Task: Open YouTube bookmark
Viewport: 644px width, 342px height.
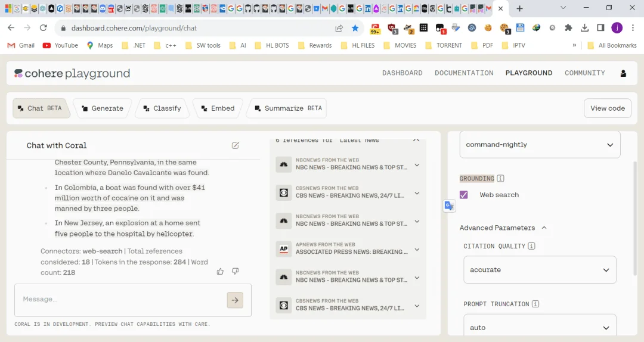Action: coord(60,45)
